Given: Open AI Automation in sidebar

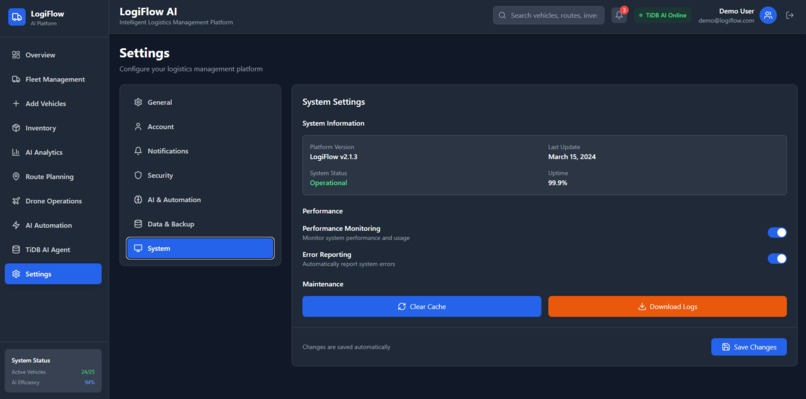Looking at the screenshot, I should click(x=53, y=225).
